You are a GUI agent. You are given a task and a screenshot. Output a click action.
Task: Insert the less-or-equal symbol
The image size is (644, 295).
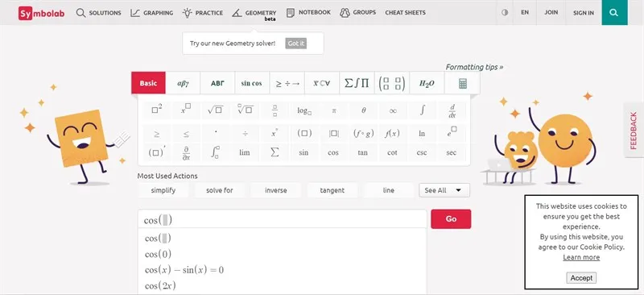tap(186, 134)
